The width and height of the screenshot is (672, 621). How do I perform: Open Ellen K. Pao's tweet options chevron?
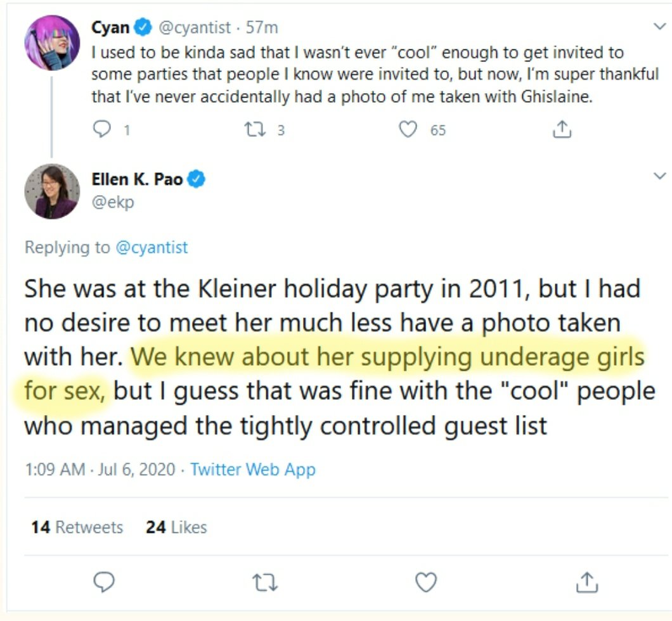click(659, 175)
